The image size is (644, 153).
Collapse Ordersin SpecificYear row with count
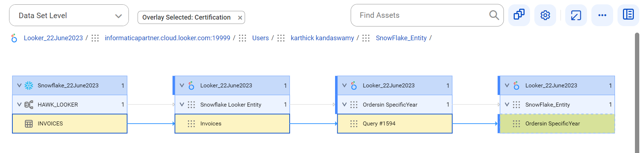click(345, 104)
